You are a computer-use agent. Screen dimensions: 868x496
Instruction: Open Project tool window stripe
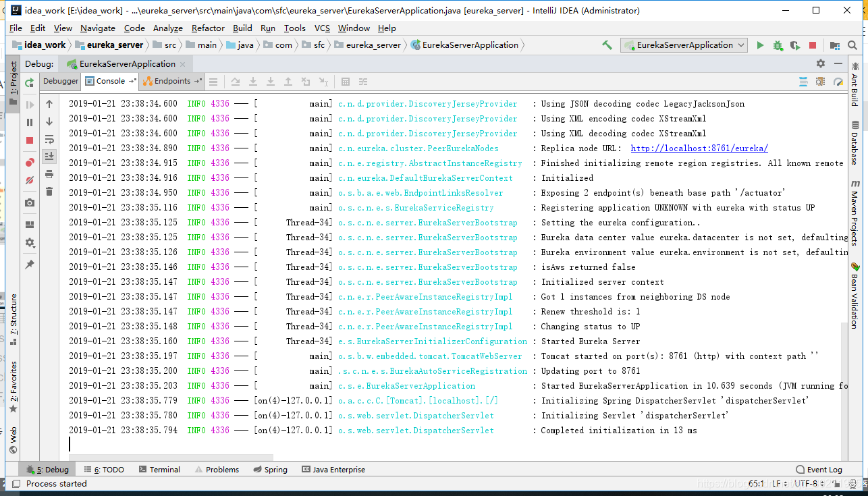click(13, 83)
